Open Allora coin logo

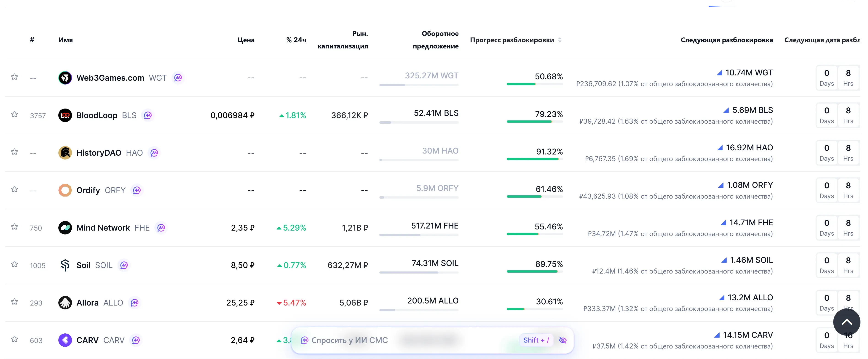(65, 302)
